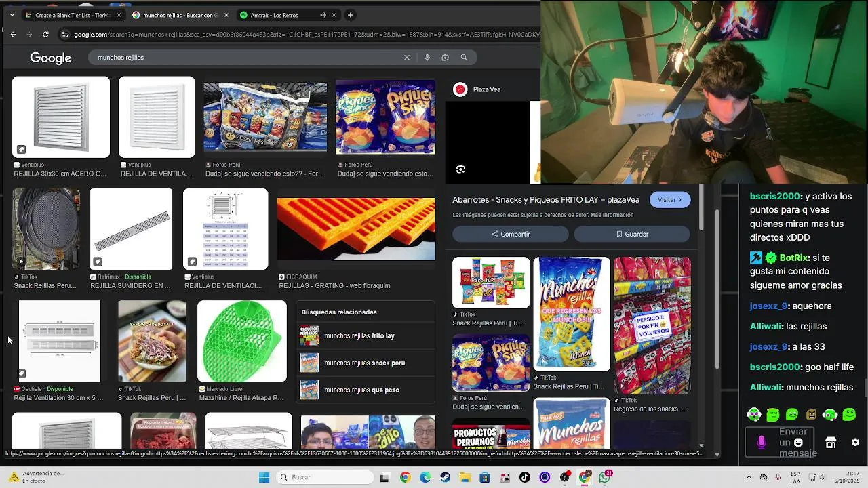Viewport: 868px width, 488px height.
Task: Open the Windows Start menu
Action: 264,478
